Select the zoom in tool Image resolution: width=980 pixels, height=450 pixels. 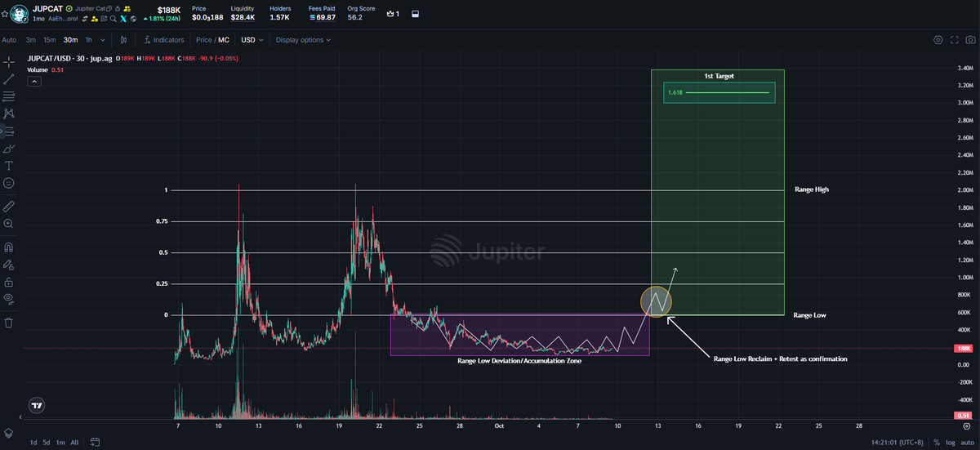point(9,223)
